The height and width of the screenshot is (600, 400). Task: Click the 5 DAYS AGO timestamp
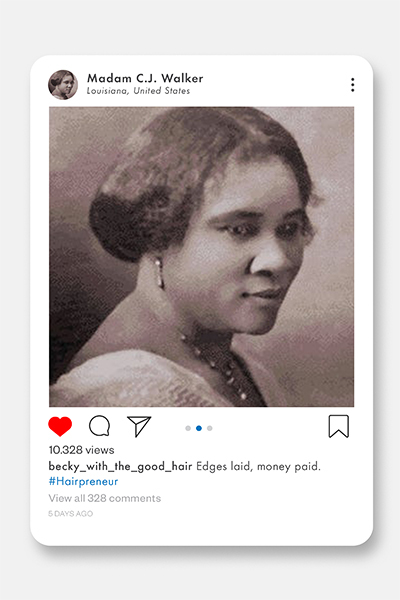pyautogui.click(x=70, y=514)
